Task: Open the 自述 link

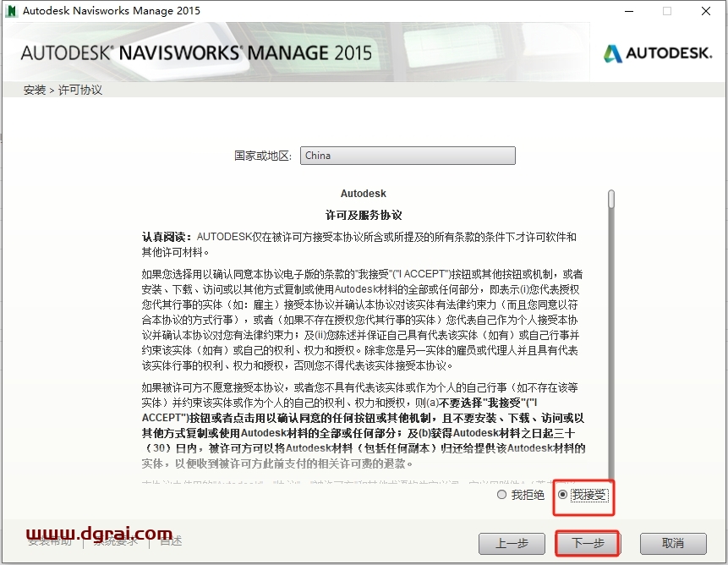Action: coord(171,541)
